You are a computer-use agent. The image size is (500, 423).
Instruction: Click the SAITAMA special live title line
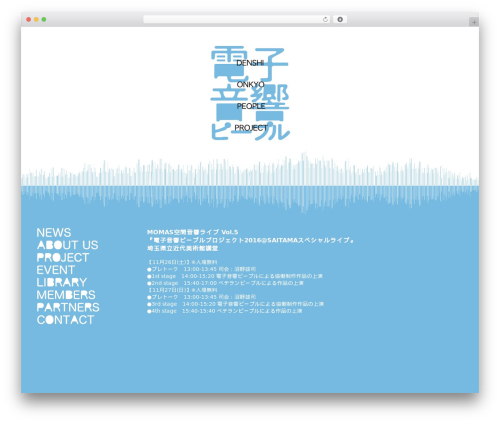coord(250,240)
